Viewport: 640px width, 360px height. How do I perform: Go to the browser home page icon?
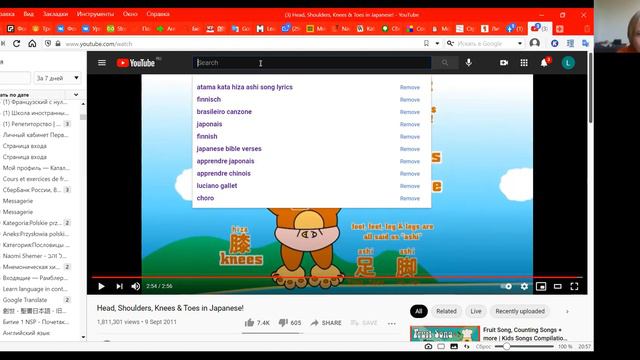32,43
